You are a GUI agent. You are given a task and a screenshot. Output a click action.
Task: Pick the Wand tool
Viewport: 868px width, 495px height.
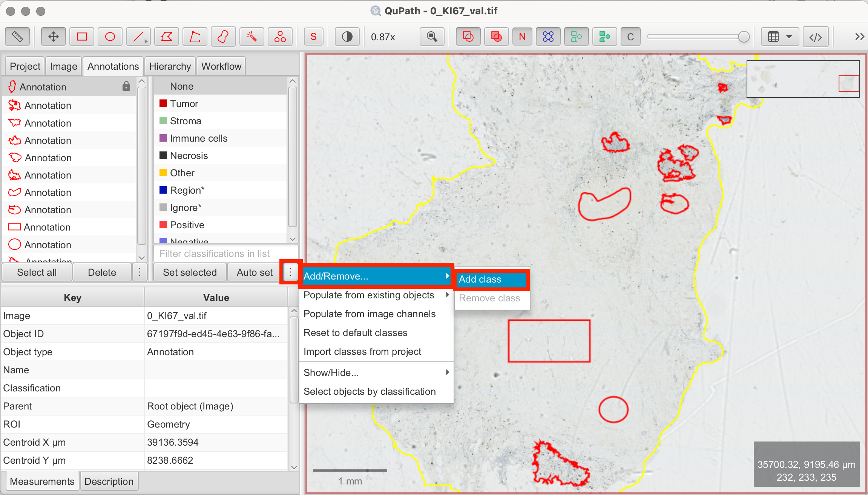pos(252,37)
